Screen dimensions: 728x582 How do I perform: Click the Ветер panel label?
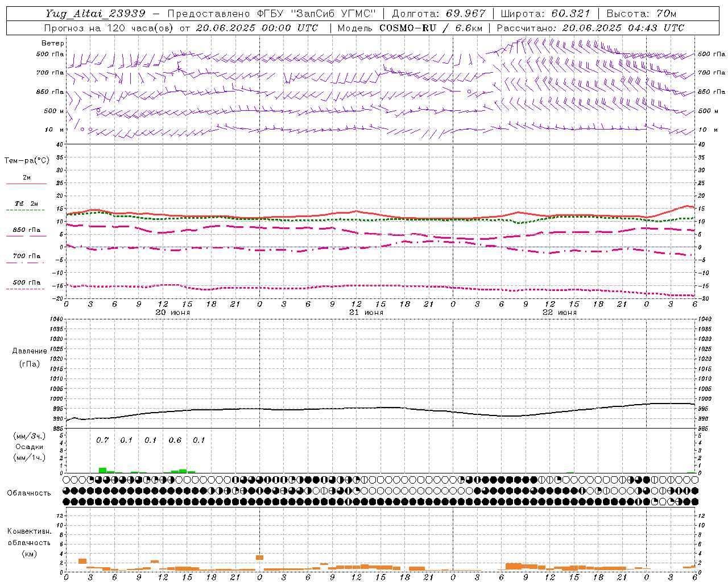pos(53,43)
